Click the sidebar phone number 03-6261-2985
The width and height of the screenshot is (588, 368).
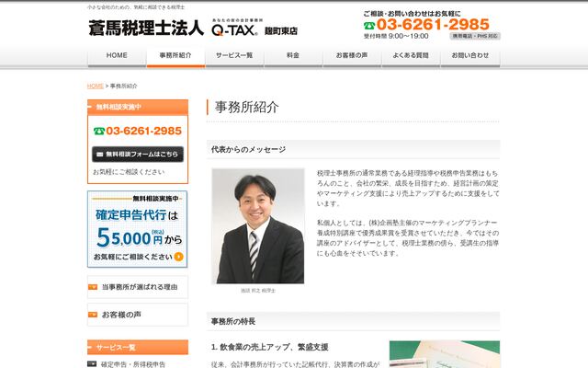click(x=143, y=131)
